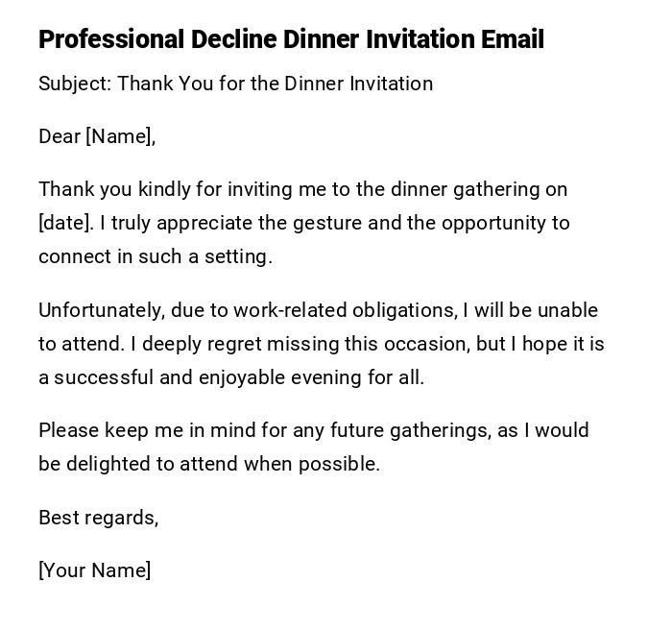Viewport: 672px width, 630px height.
Task: Click "Best regards," closing line
Action: pyautogui.click(x=98, y=518)
